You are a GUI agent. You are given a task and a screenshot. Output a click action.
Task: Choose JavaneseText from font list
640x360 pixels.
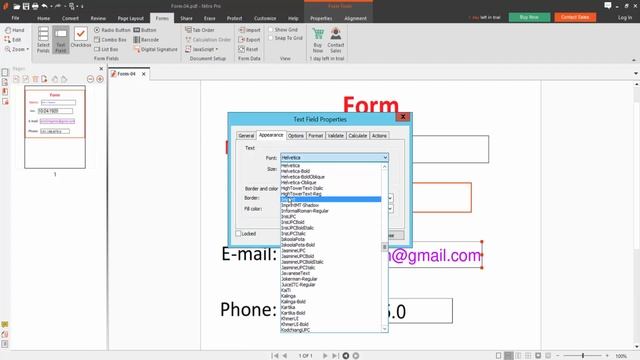331,273
